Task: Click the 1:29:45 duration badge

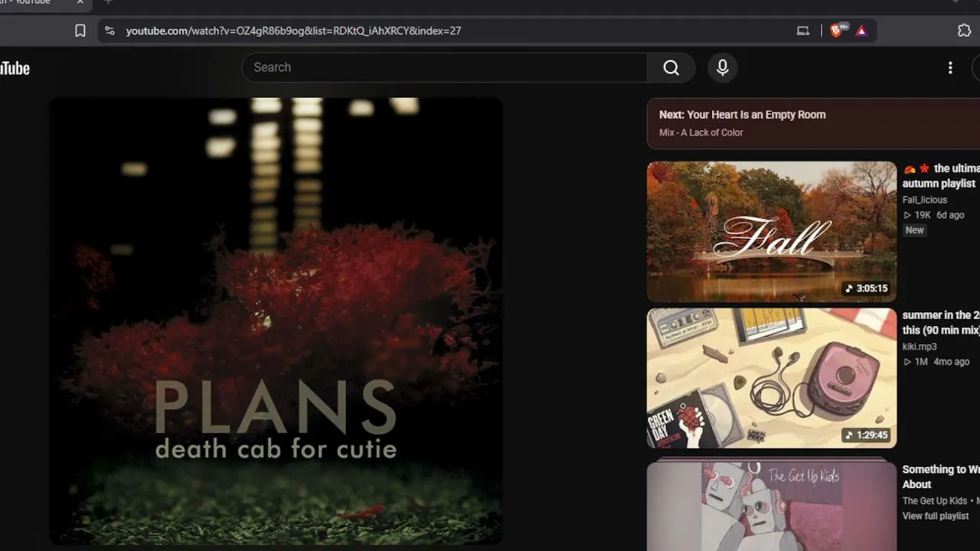Action: (866, 435)
